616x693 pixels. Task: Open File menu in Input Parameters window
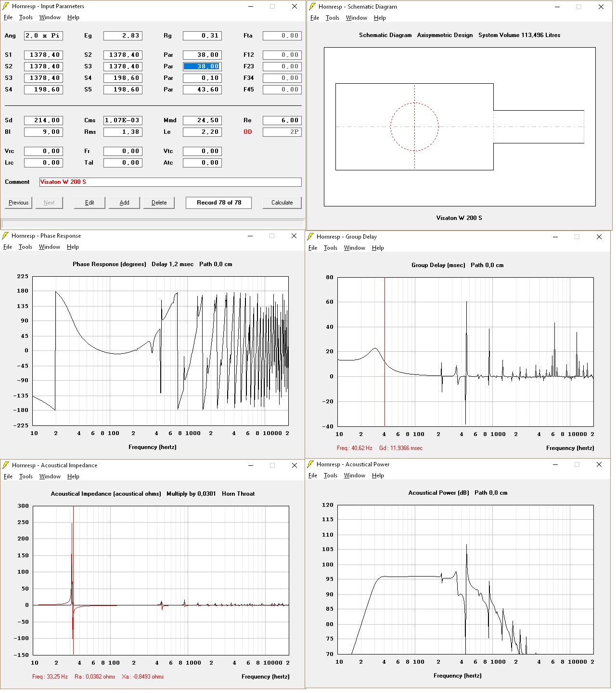[x=8, y=17]
